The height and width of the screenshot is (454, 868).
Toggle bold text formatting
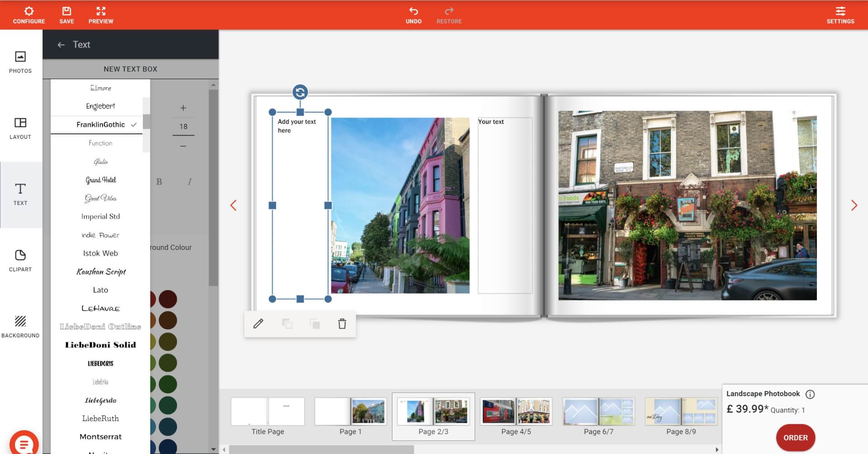(x=159, y=182)
